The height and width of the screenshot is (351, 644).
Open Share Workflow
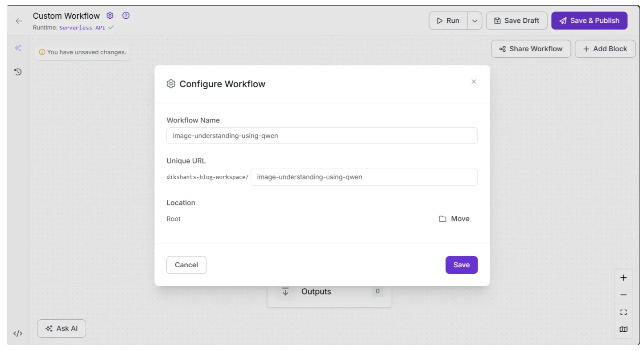tap(531, 49)
